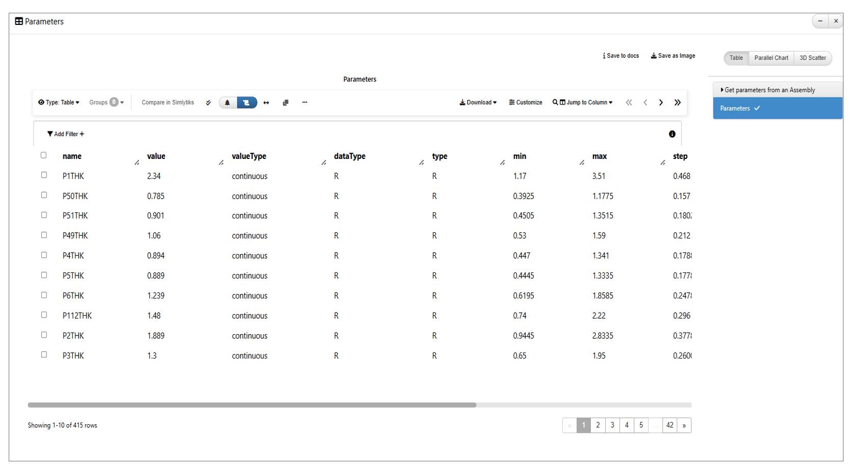This screenshot has width=868, height=466.
Task: Open the Jump to Column dropdown
Action: [x=583, y=103]
